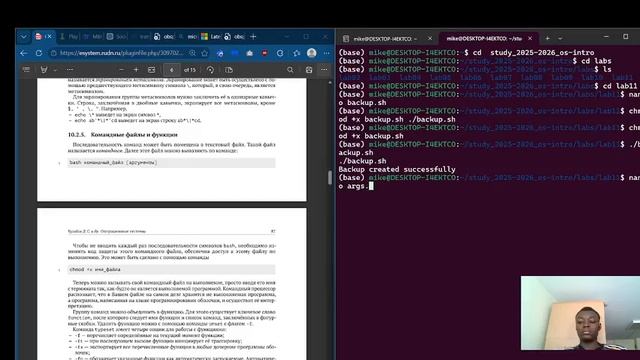Screen dimensions: 640x360
Task: Click the 'bash командный_файл' code block
Action: [x=171, y=162]
